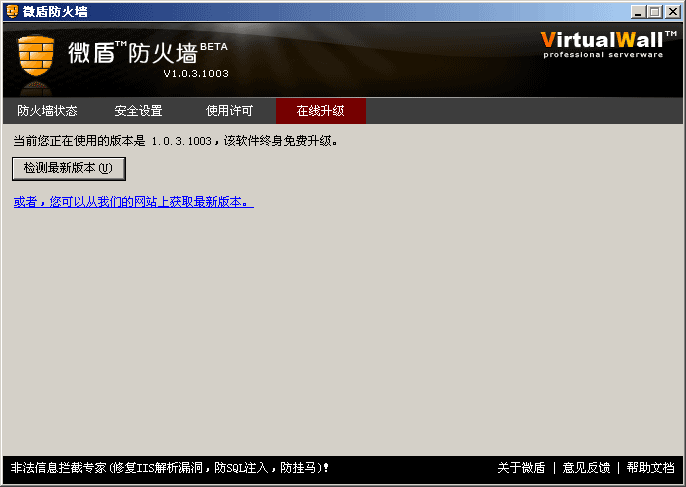Follow the link 或者，您可以从我们的网站上获取最新版本。

(133, 202)
